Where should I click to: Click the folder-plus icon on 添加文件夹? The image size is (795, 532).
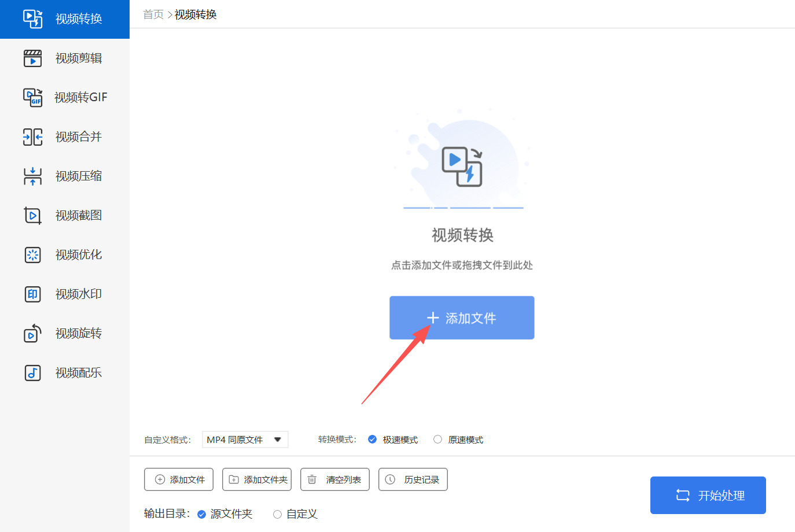234,479
